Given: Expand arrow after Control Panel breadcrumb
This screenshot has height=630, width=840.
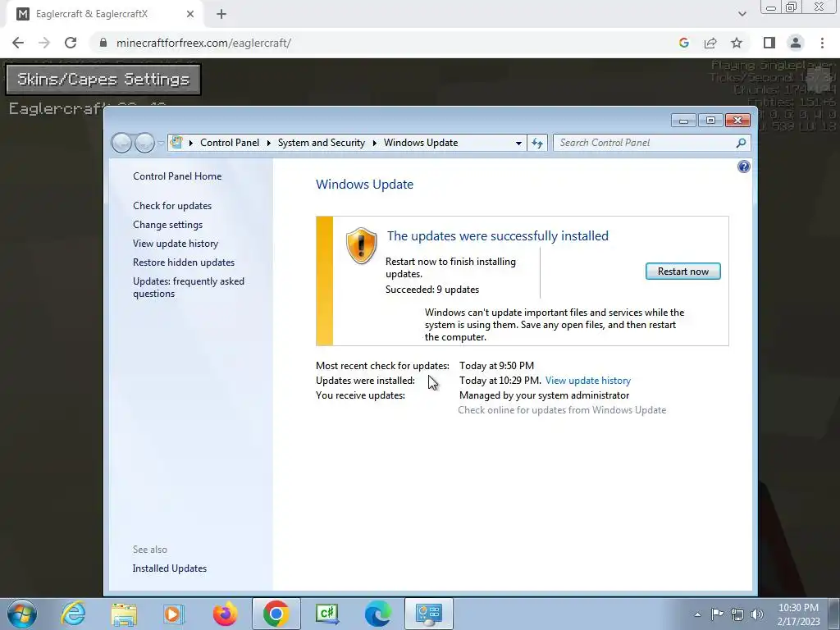Looking at the screenshot, I should point(268,143).
